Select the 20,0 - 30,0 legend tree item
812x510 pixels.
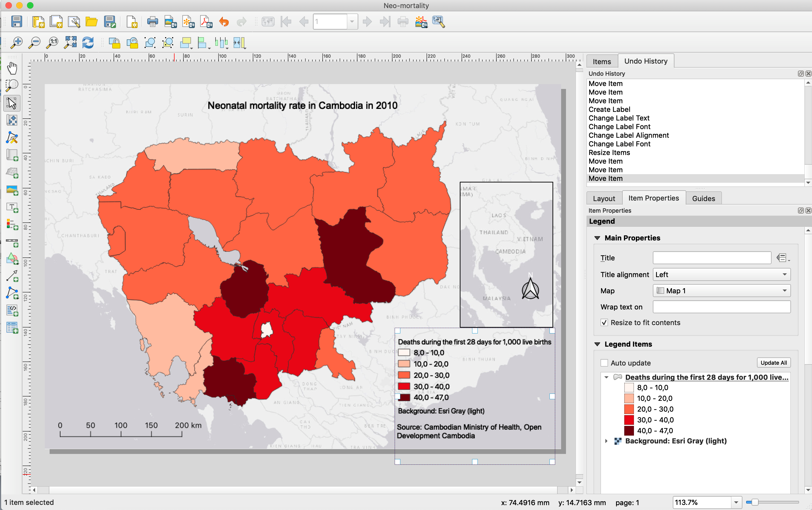[655, 409]
